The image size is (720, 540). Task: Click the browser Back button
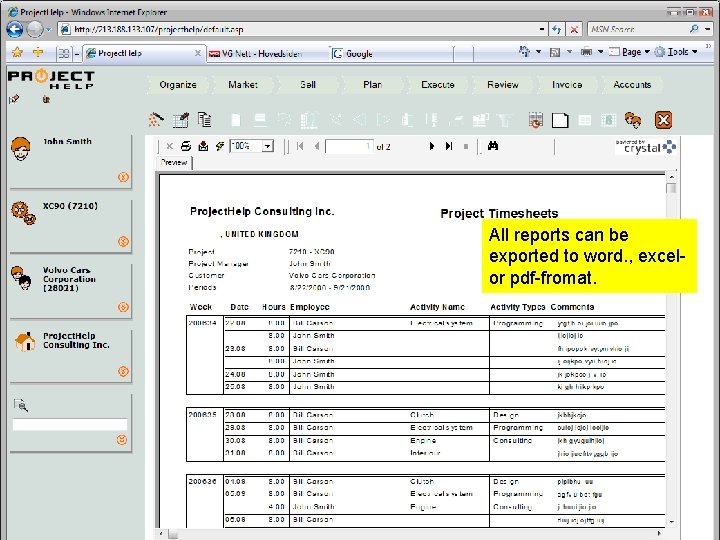tap(15, 30)
